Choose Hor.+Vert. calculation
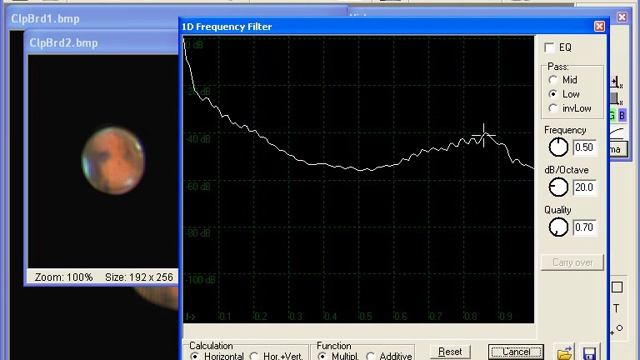 tap(254, 356)
